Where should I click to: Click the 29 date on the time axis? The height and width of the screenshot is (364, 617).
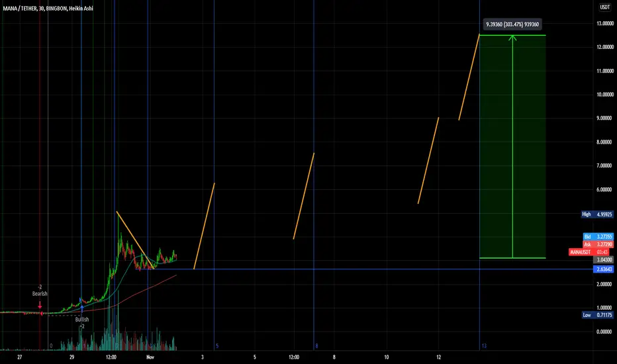71,357
